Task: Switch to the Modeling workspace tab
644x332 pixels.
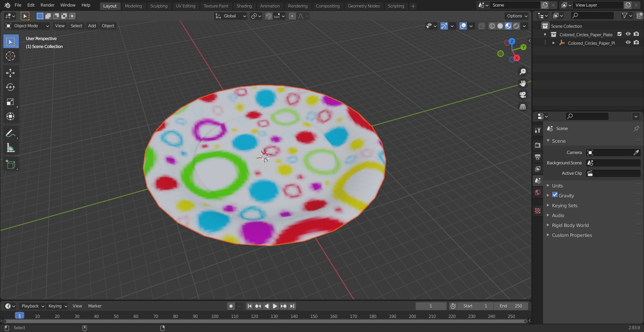Action: [133, 6]
